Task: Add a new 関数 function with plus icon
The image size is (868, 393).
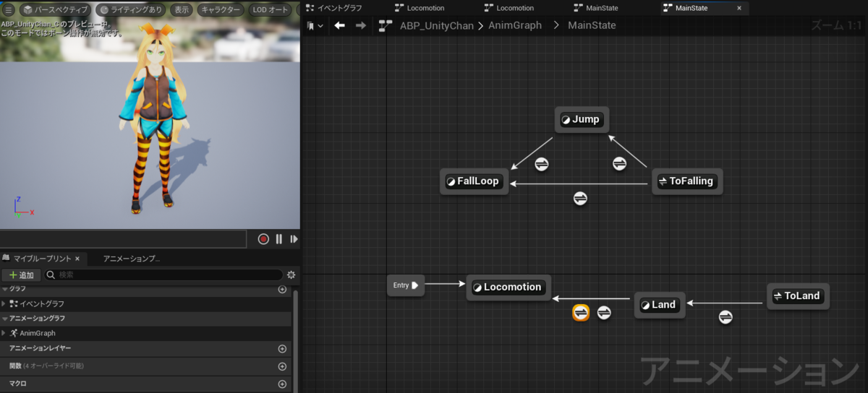Action: point(282,366)
